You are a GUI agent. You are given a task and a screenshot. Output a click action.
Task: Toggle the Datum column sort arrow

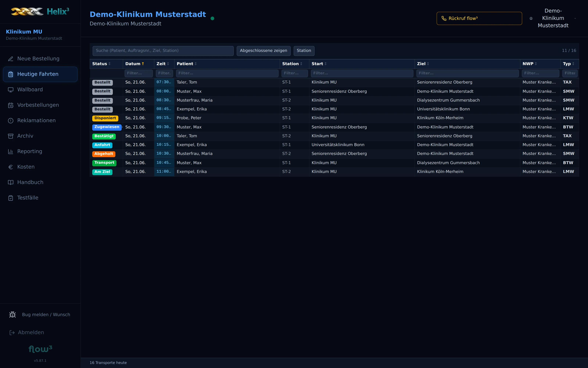(143, 64)
